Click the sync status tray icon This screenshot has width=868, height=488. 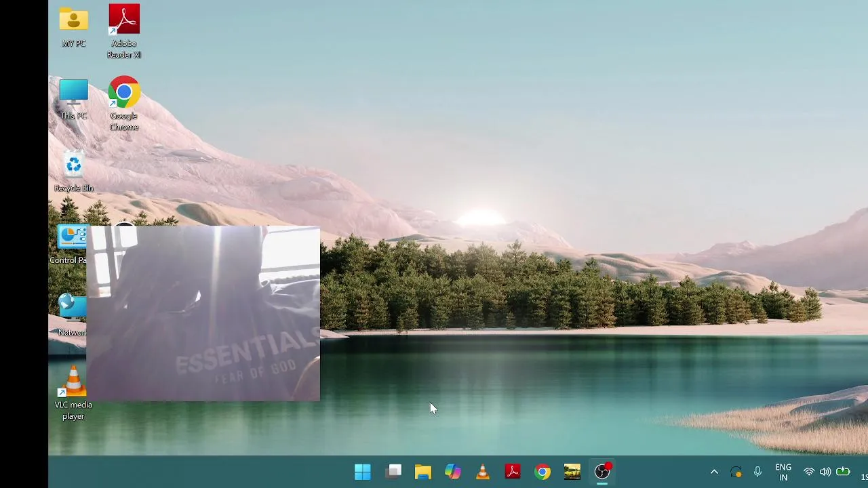(x=736, y=472)
